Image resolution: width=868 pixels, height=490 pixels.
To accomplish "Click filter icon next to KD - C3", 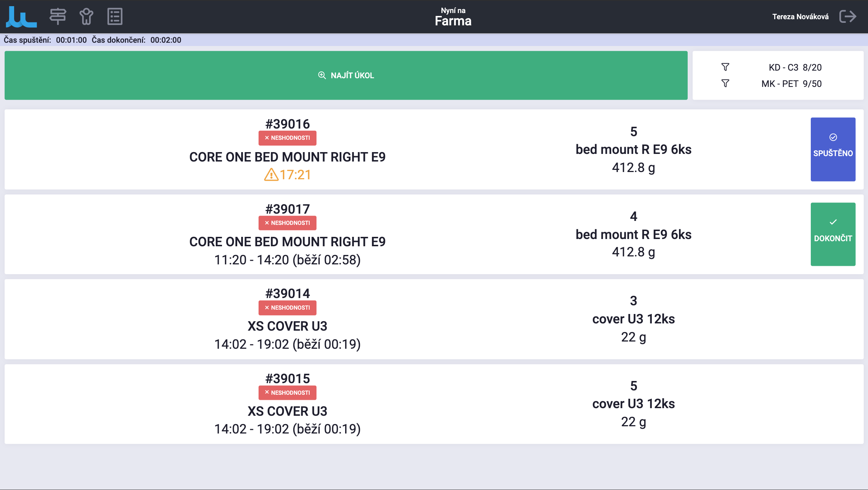I will (x=725, y=67).
